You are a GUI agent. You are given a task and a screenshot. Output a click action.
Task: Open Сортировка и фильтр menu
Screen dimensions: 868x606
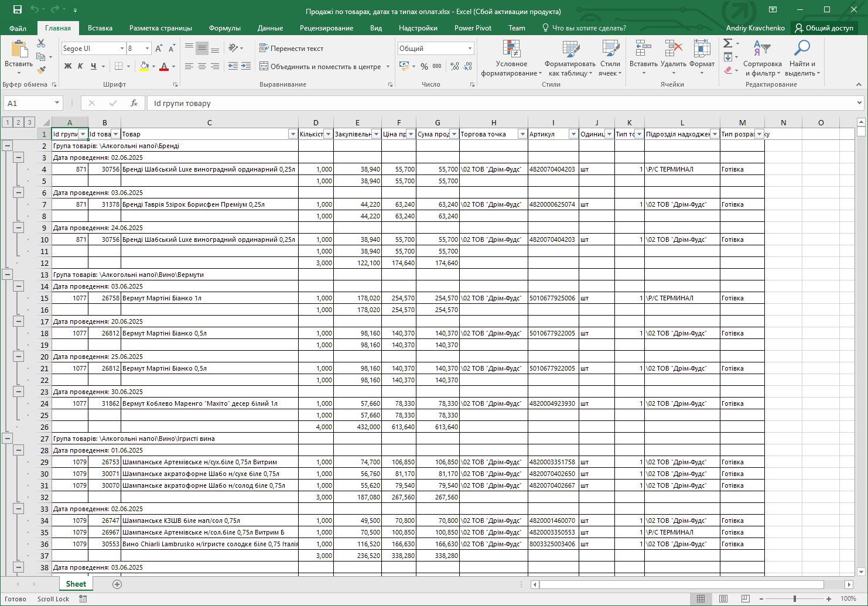point(762,59)
